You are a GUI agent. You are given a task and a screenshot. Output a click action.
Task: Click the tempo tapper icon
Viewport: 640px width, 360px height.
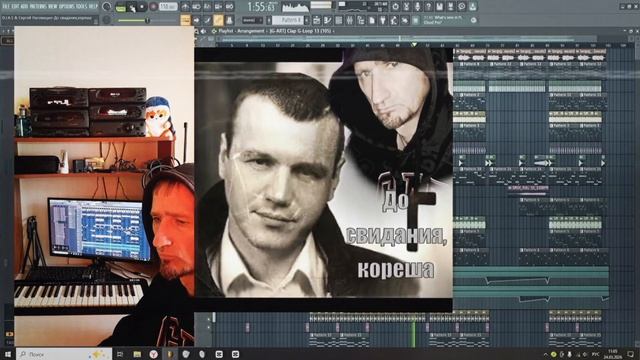coord(394,20)
